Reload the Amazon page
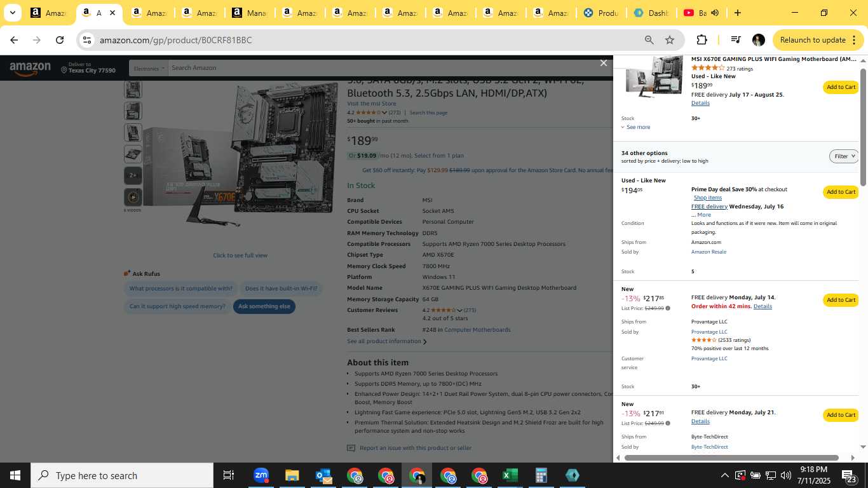 pos(60,40)
